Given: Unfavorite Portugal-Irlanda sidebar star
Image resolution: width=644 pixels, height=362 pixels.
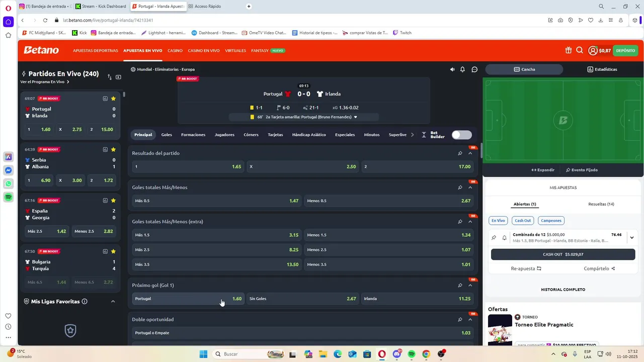Looking at the screenshot, I should 113,99.
